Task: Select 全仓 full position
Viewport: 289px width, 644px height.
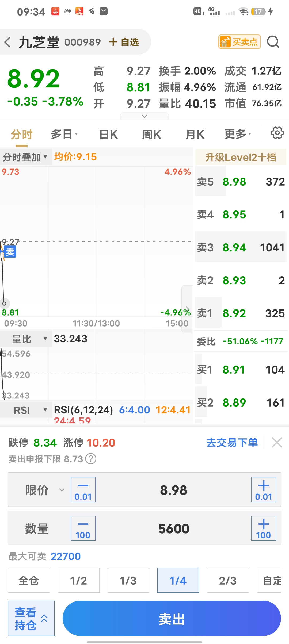Action: point(29,580)
